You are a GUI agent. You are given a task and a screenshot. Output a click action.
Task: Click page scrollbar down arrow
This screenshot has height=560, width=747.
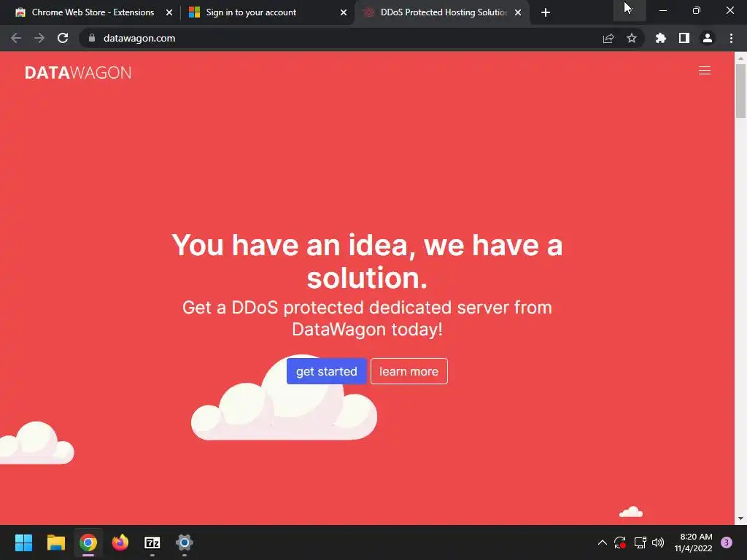click(x=740, y=518)
